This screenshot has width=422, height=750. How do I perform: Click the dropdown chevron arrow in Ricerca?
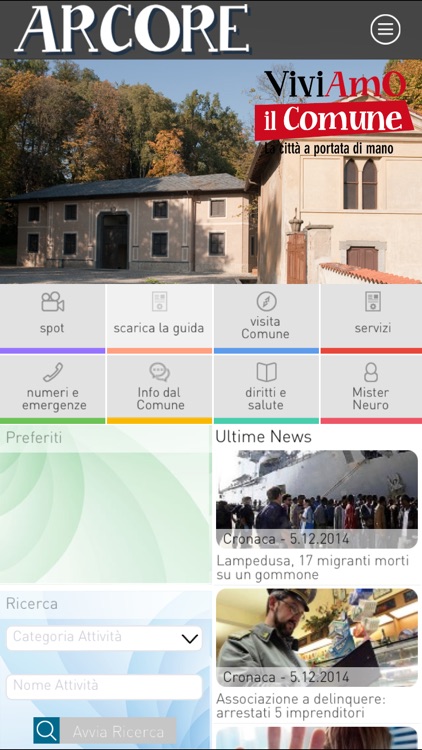[190, 639]
